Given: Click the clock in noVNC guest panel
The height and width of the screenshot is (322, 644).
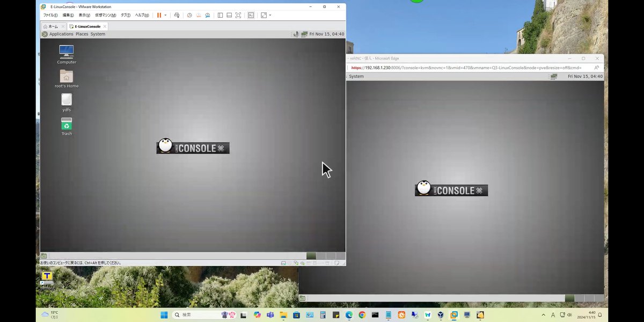Looking at the screenshot, I should point(585,76).
